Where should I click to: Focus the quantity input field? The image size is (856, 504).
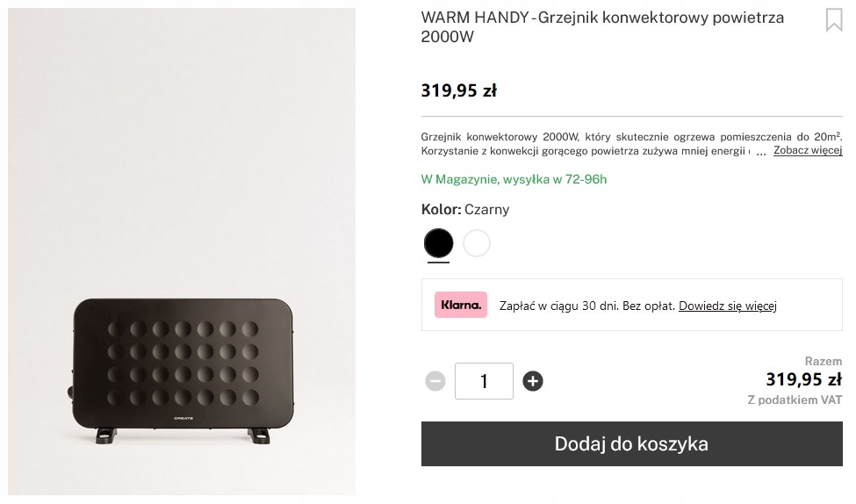click(x=485, y=381)
